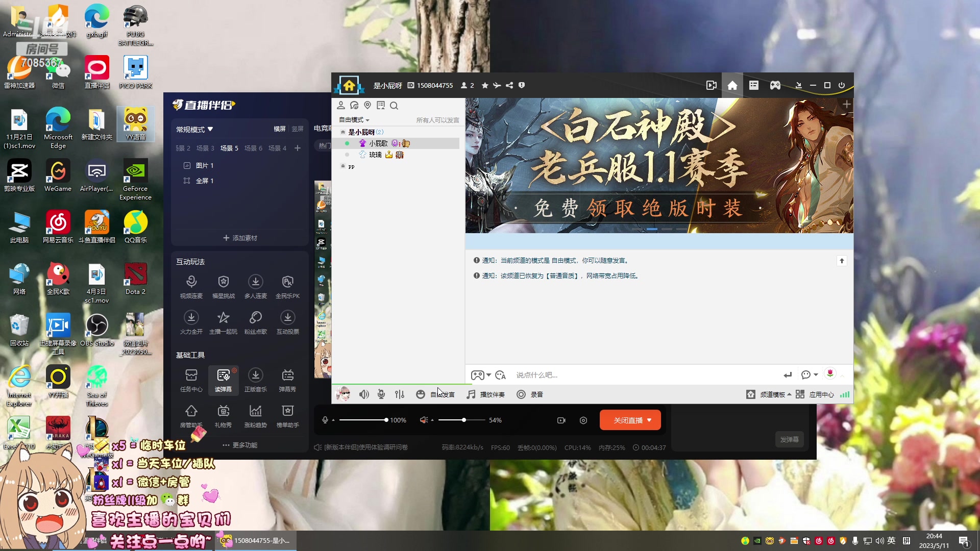Favorite the YY channel with star icon
Image resolution: width=980 pixels, height=551 pixels.
coord(485,85)
